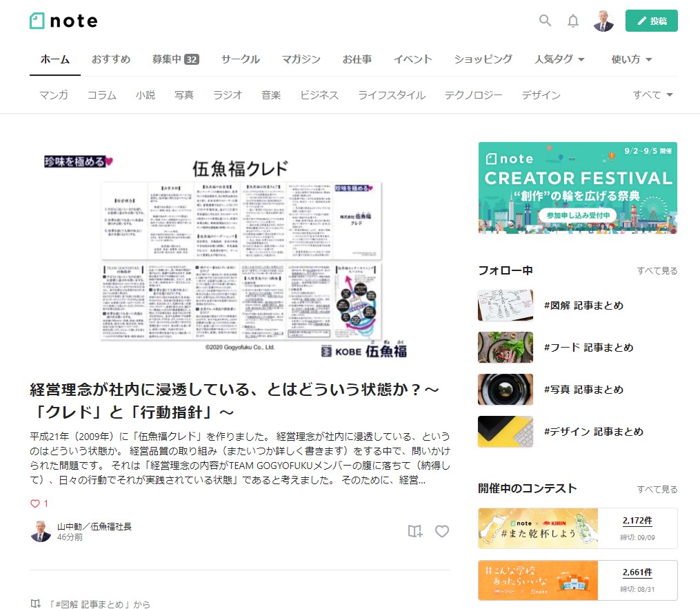Select the デザイン category
The width and height of the screenshot is (700, 609).
[x=541, y=95]
